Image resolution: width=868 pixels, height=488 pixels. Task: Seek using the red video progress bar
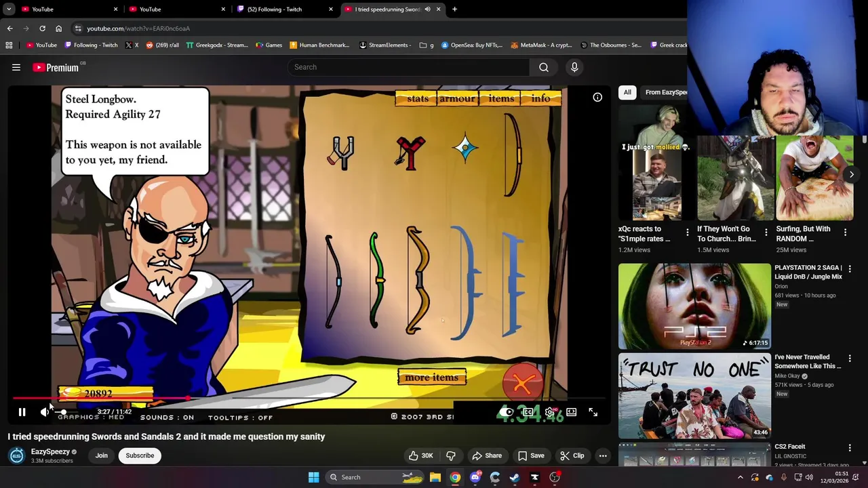pyautogui.click(x=309, y=399)
